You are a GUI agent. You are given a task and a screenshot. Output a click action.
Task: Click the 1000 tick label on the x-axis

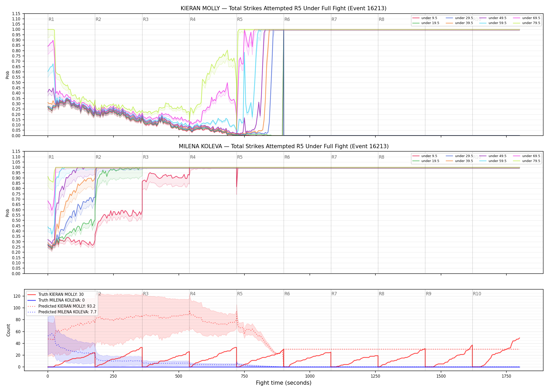pyautogui.click(x=310, y=376)
